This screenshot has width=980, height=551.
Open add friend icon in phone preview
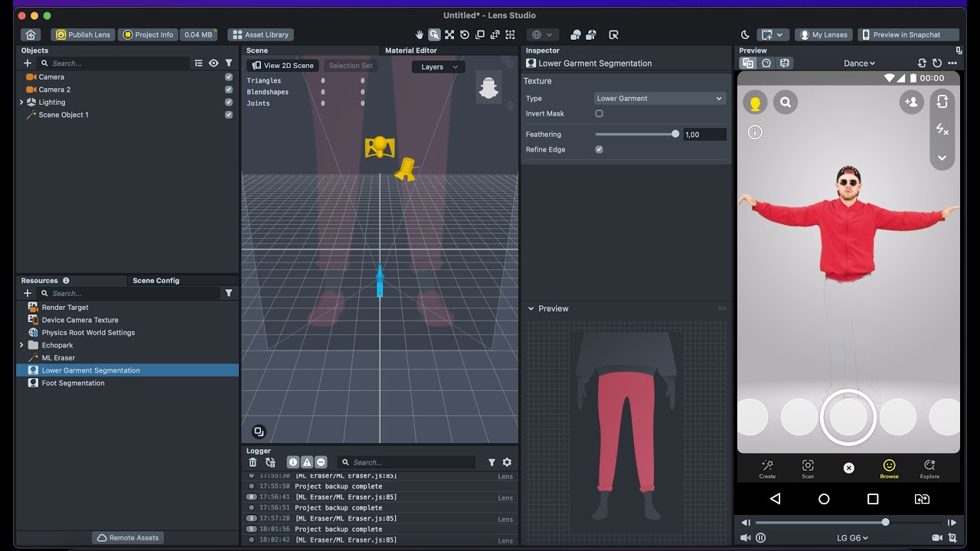tap(911, 102)
